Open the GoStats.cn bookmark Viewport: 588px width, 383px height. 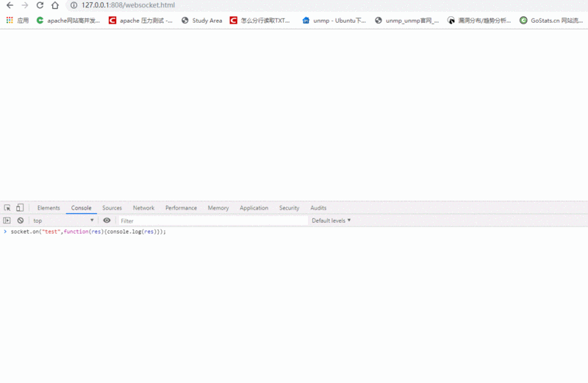551,21
